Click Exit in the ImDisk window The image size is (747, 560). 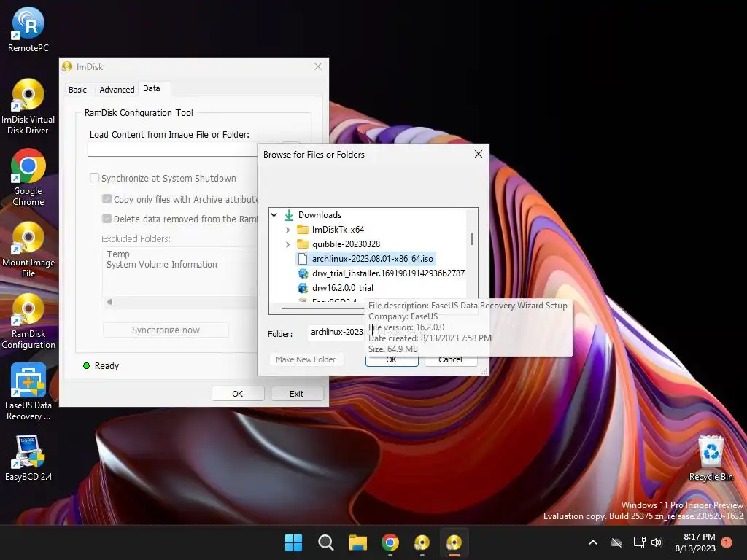(x=297, y=394)
